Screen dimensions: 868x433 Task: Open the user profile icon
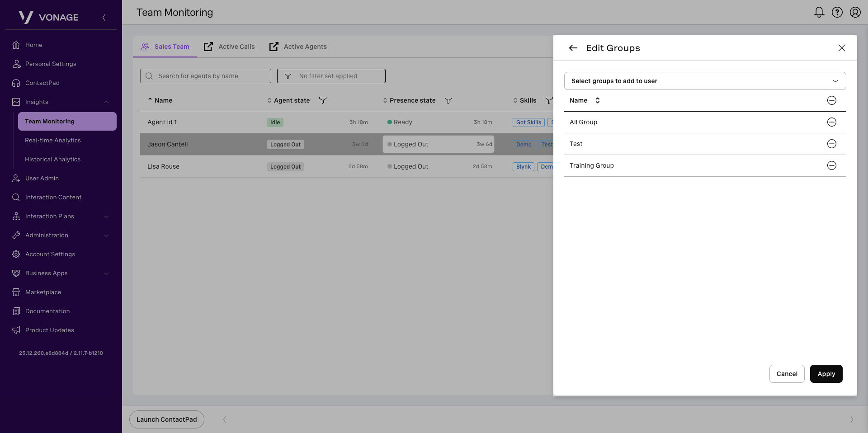[855, 12]
